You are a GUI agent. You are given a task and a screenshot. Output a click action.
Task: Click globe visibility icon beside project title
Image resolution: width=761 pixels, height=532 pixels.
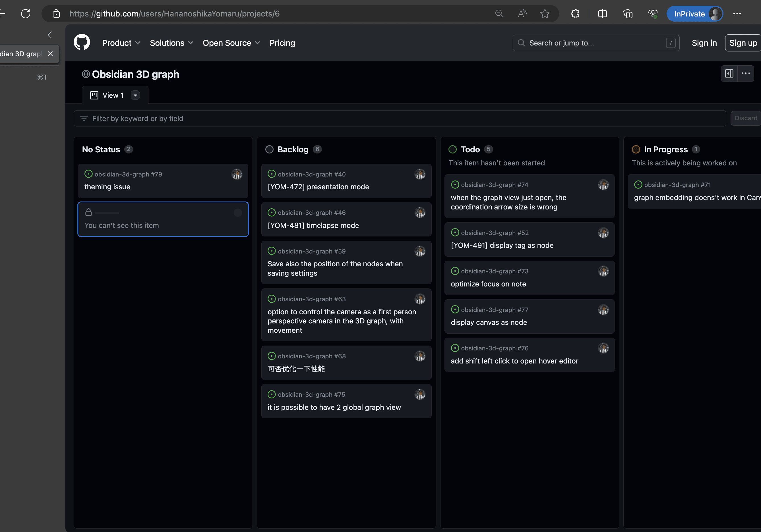tap(86, 74)
